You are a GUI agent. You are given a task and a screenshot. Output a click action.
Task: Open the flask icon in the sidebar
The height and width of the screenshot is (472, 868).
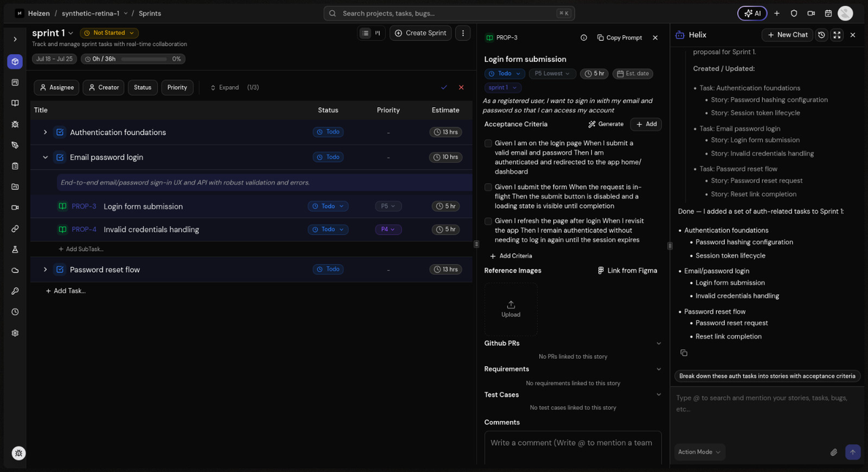15,250
